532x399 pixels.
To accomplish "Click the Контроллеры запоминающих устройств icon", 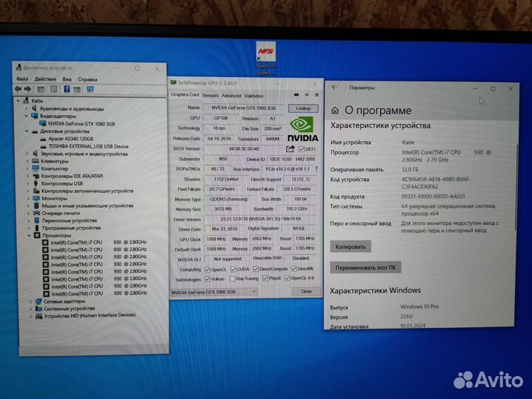I will [36, 191].
